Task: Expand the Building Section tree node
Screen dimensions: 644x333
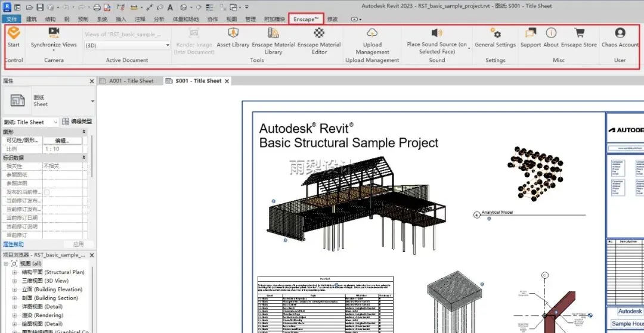Action: (x=14, y=298)
